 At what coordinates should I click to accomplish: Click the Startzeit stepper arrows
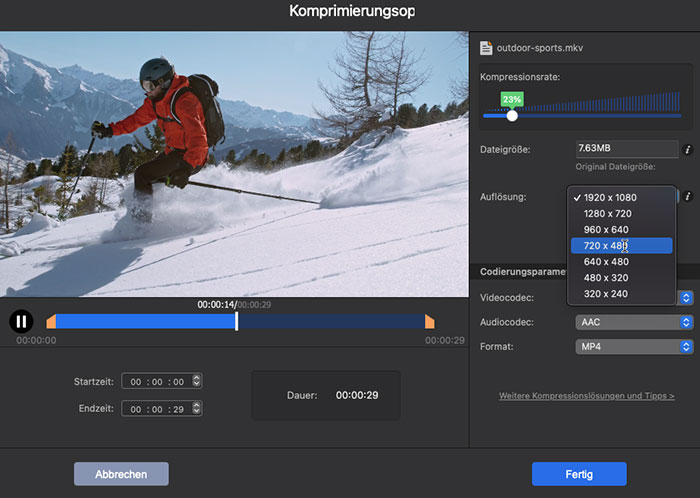(x=196, y=381)
